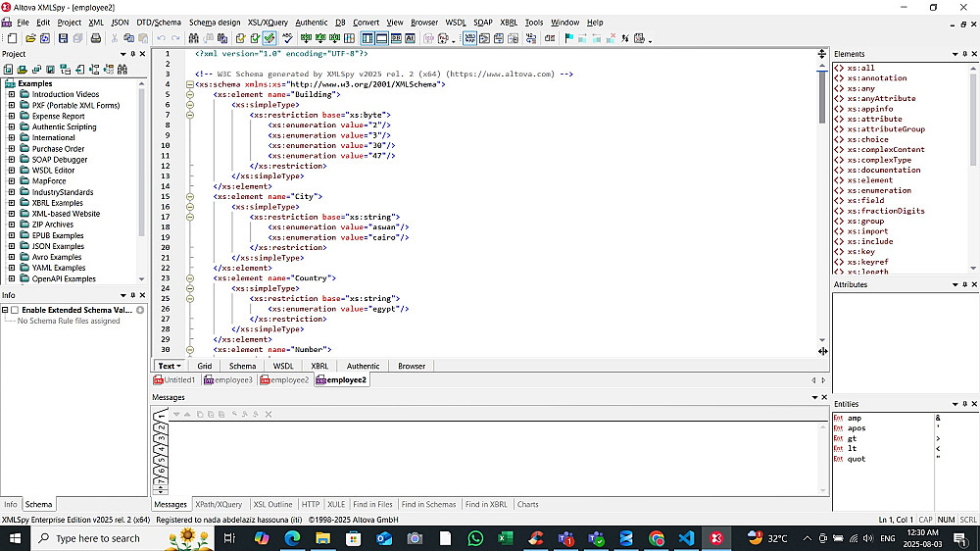This screenshot has height=551, width=980.
Task: Expand the Purchase Order project folder
Action: (13, 149)
